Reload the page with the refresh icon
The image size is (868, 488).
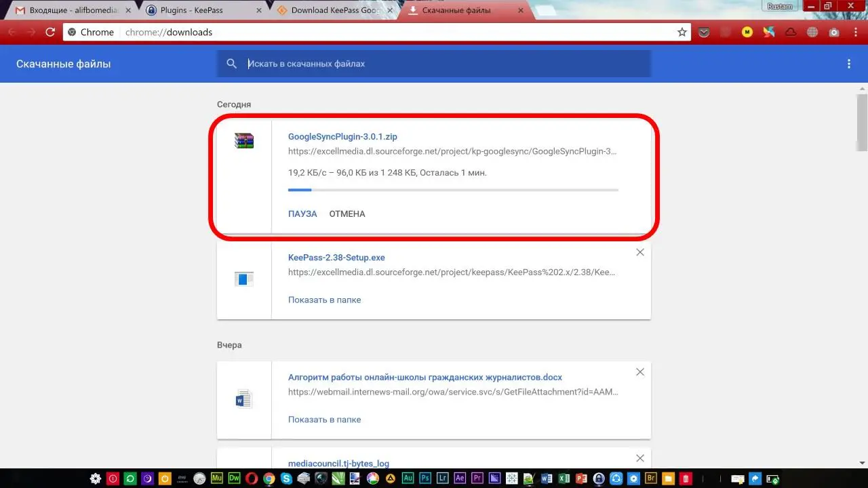click(x=50, y=32)
